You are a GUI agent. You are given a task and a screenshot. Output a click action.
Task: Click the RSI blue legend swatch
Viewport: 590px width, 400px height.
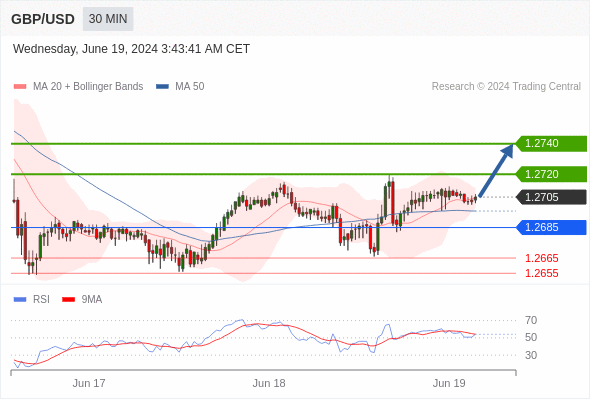pyautogui.click(x=20, y=300)
